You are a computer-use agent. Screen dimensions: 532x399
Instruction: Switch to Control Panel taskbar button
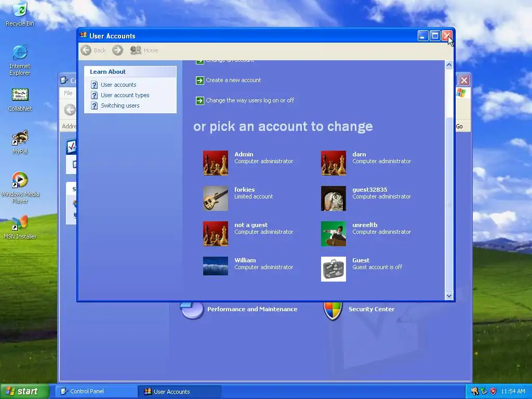coord(96,391)
